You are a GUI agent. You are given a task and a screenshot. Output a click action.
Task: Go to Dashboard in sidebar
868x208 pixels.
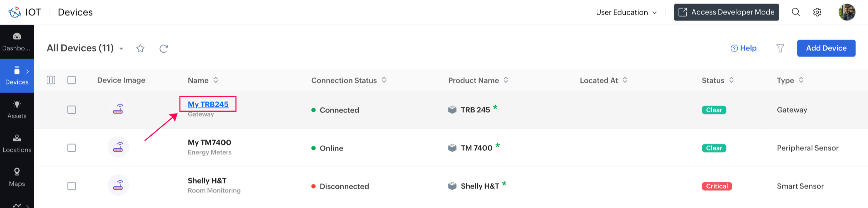17,42
